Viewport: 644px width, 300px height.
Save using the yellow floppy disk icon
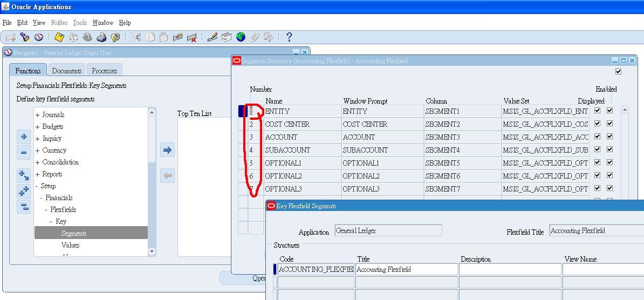point(59,37)
